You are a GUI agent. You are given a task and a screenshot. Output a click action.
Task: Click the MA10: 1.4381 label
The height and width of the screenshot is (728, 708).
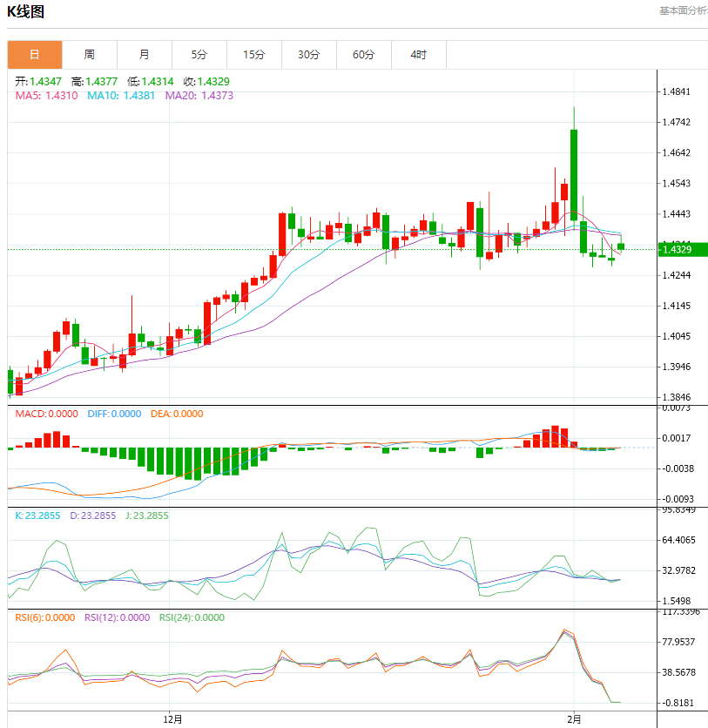(121, 96)
